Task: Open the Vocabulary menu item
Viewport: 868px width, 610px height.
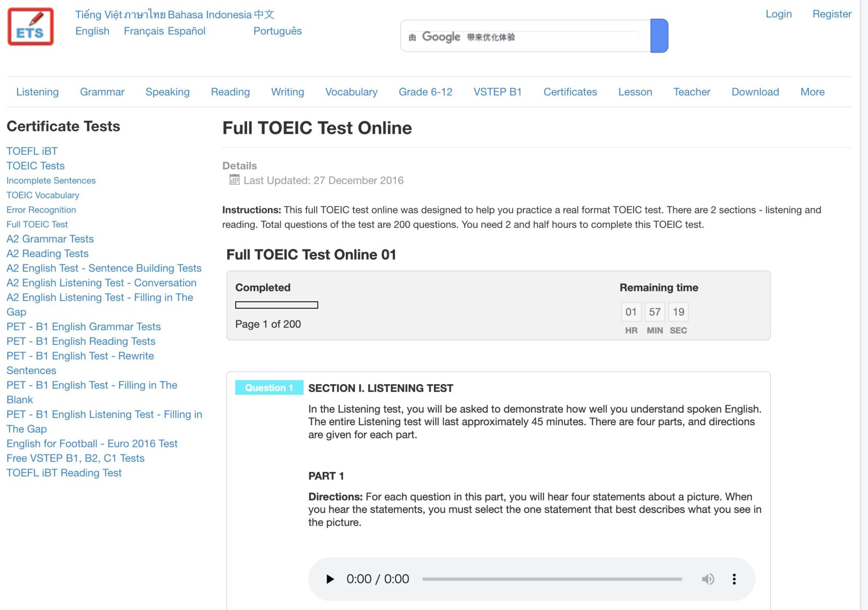Action: pyautogui.click(x=351, y=92)
